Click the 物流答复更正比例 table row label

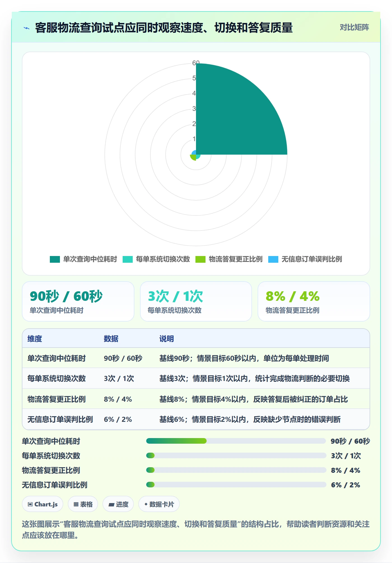(x=57, y=399)
